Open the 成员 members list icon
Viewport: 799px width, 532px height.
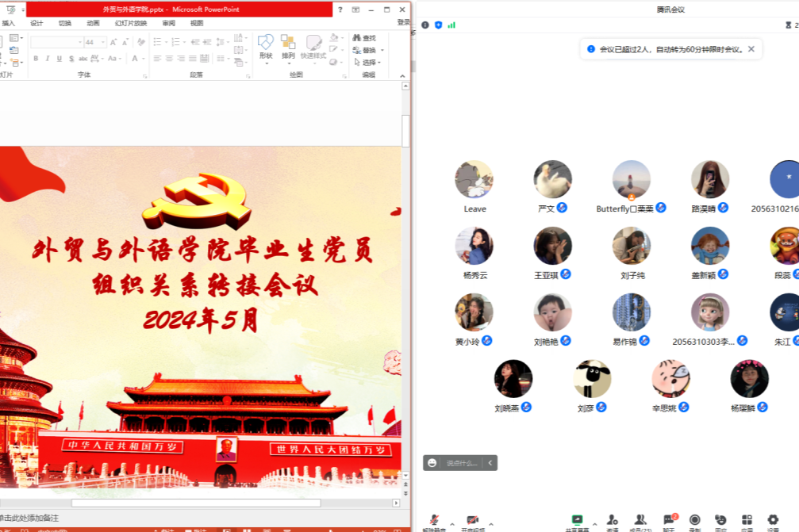click(x=640, y=520)
